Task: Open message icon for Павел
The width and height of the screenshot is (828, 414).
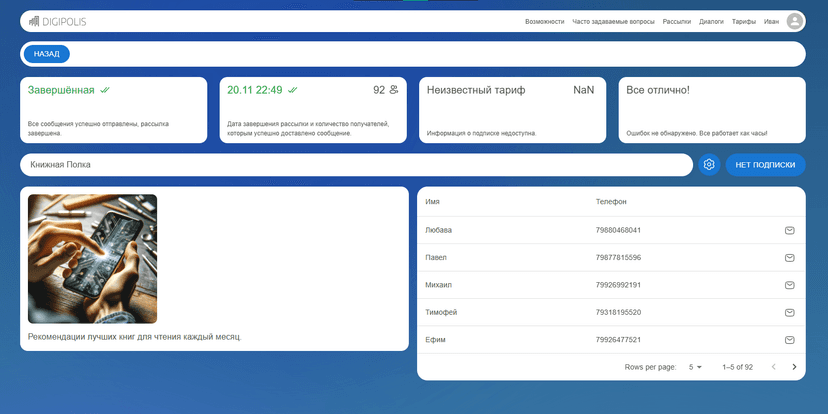Action: coord(790,258)
